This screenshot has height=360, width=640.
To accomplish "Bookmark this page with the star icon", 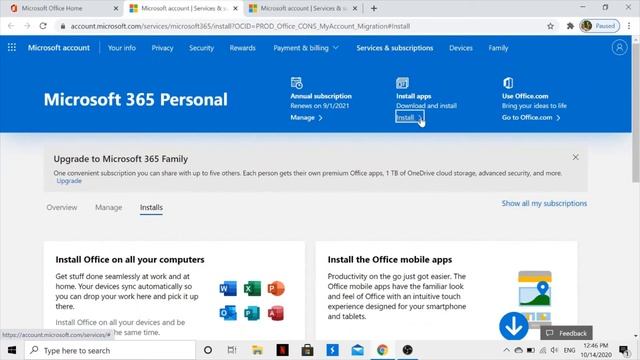I will coord(550,26).
